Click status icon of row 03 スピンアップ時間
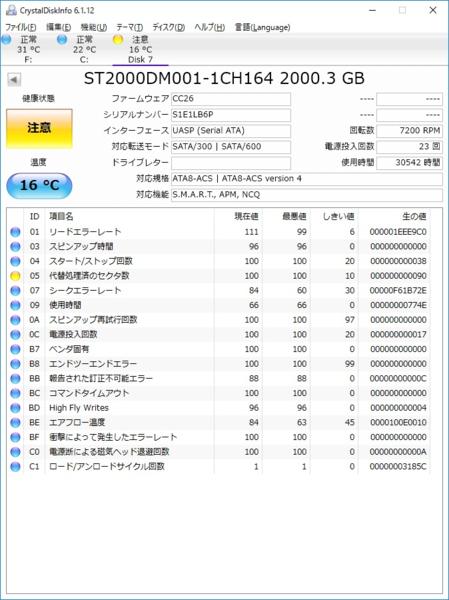The height and width of the screenshot is (600, 449). [15, 246]
